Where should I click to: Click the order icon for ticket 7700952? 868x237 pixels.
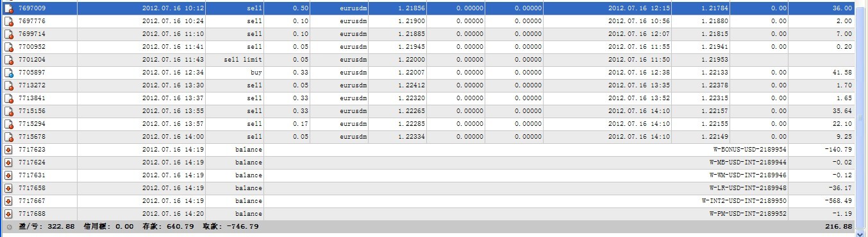tap(9, 47)
